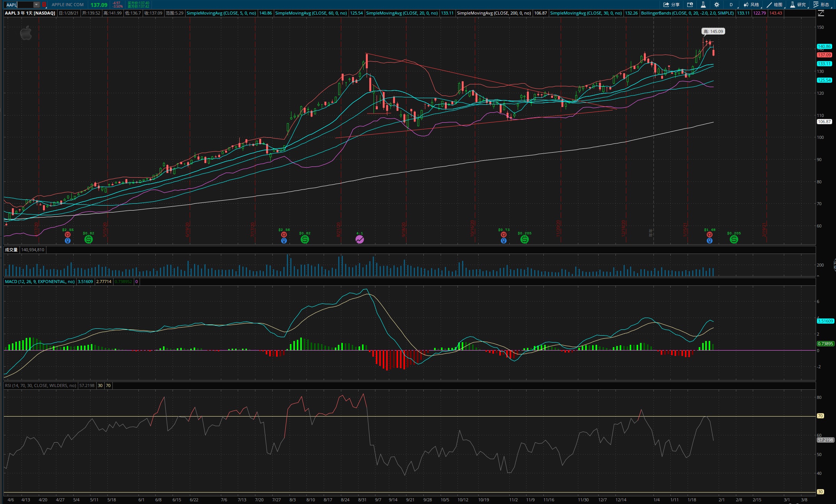Click last price 137.09 in header
Image resolution: width=836 pixels, height=504 pixels.
tap(99, 5)
